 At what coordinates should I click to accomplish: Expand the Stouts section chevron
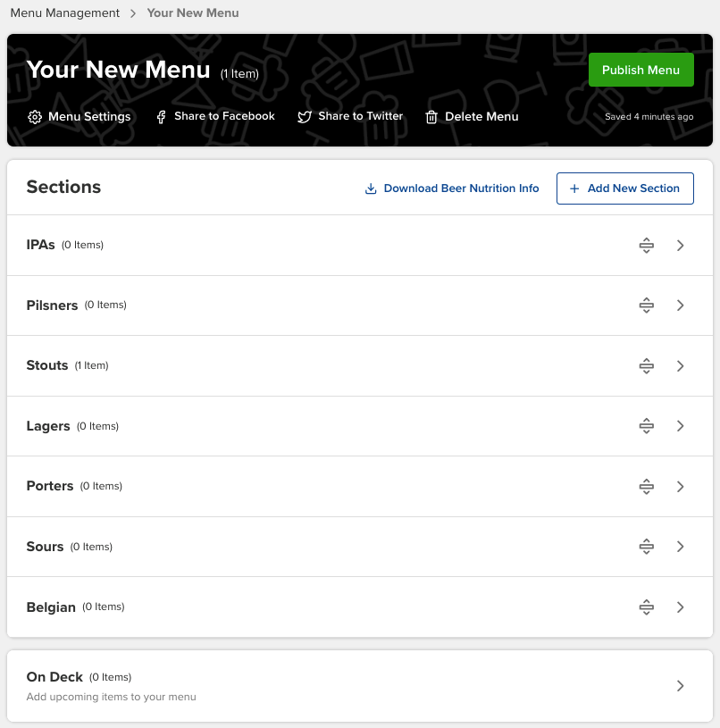680,365
